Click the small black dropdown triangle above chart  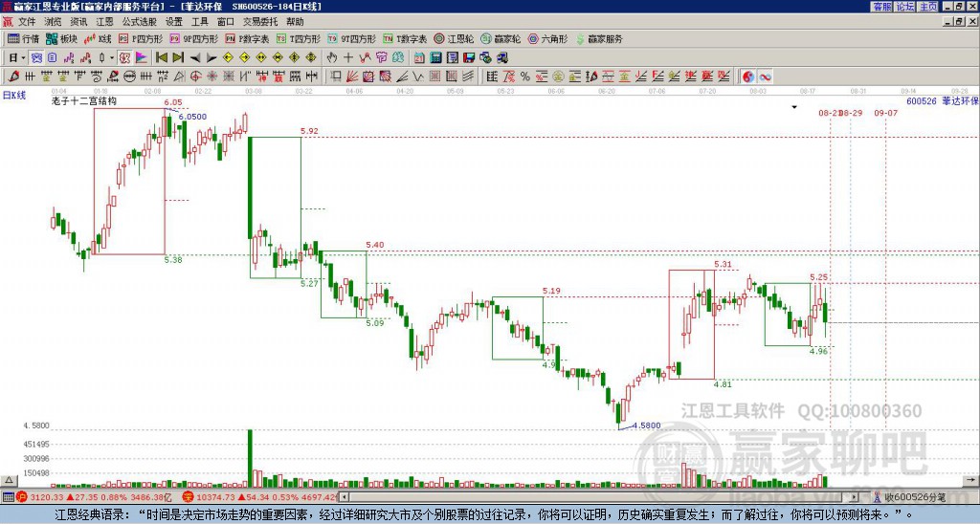[x=793, y=107]
